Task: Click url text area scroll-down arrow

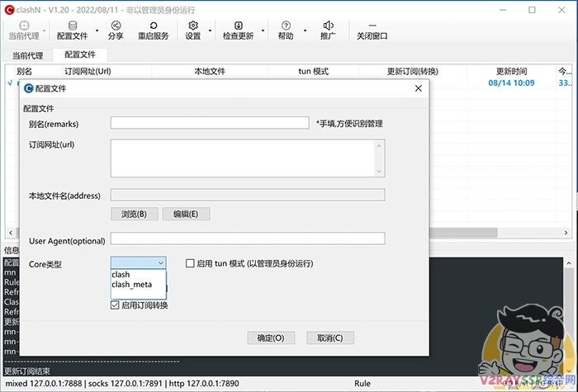Action: [379, 172]
